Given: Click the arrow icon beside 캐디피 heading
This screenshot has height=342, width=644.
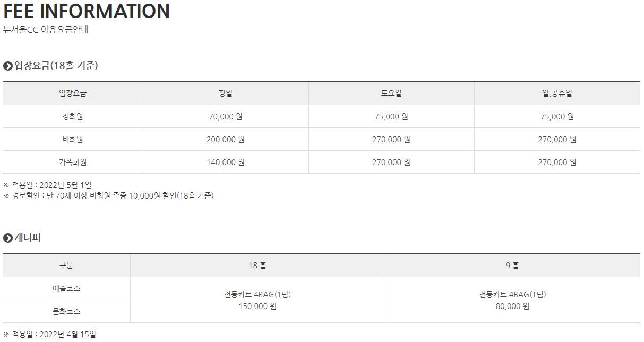Looking at the screenshot, I should pos(7,238).
